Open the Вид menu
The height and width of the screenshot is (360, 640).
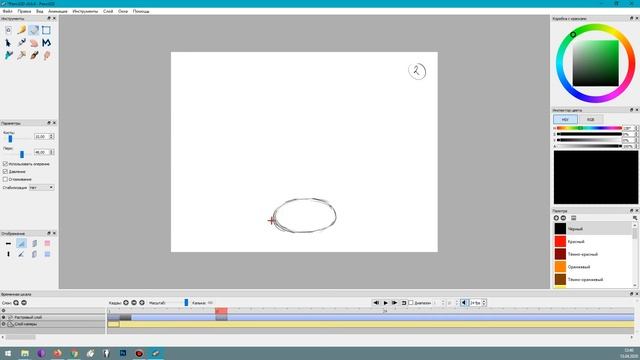(x=40, y=11)
